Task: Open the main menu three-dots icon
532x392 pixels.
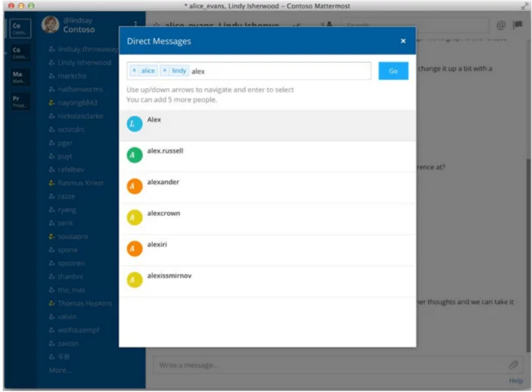Action: tap(135, 24)
